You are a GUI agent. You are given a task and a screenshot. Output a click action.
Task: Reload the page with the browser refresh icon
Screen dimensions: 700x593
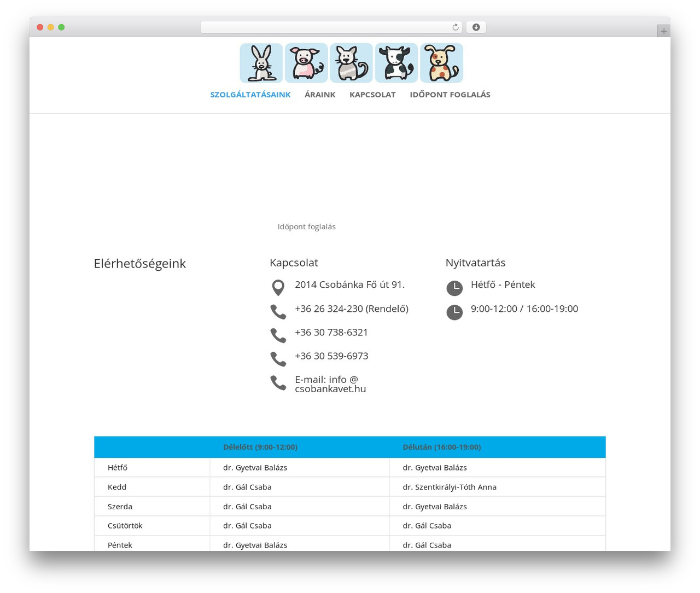tap(455, 27)
